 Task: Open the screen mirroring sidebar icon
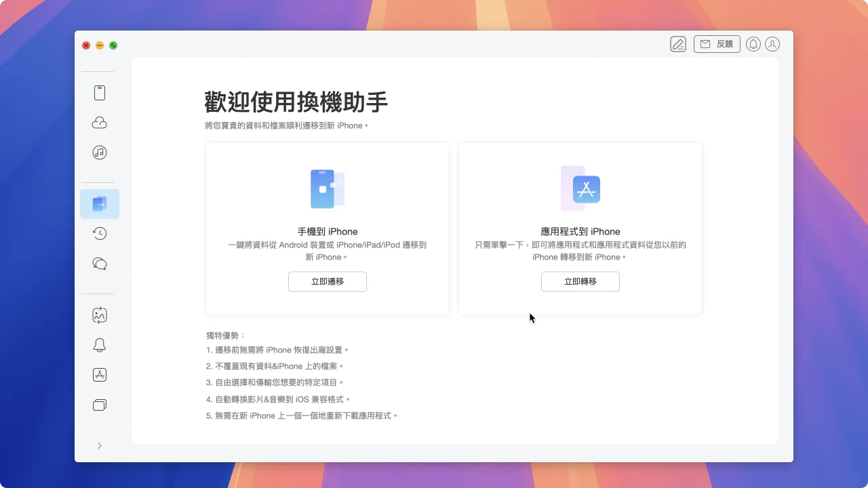click(100, 405)
